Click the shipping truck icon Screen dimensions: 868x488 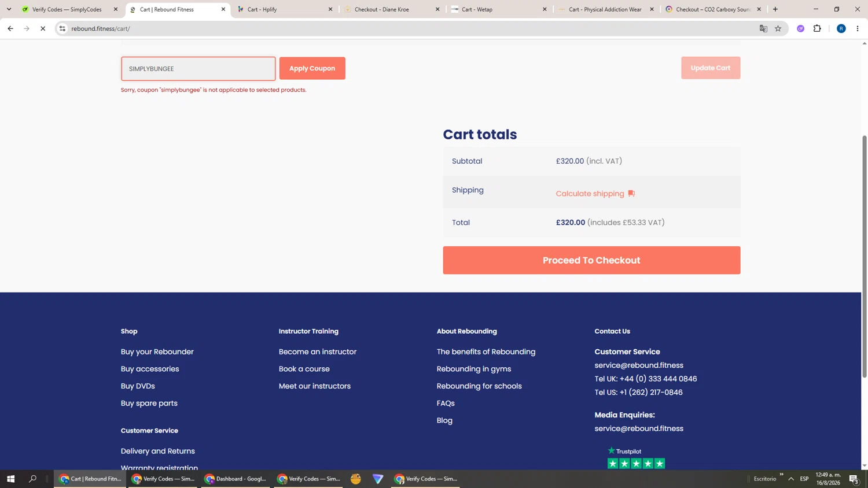tap(631, 194)
